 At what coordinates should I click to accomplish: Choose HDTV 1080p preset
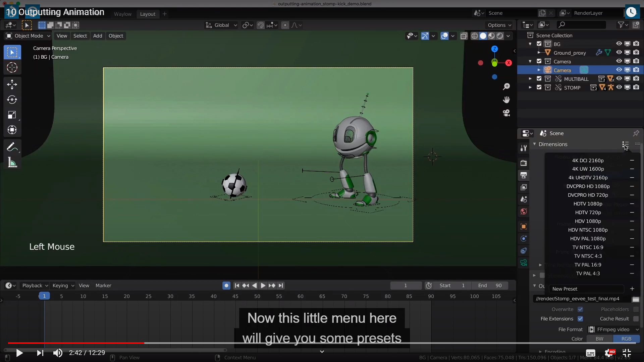(588, 204)
